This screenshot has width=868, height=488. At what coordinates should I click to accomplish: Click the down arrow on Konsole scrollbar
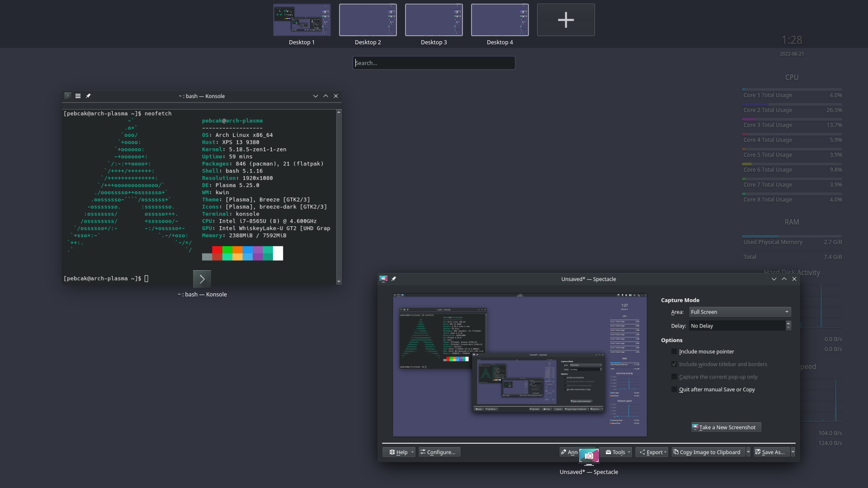tap(339, 282)
